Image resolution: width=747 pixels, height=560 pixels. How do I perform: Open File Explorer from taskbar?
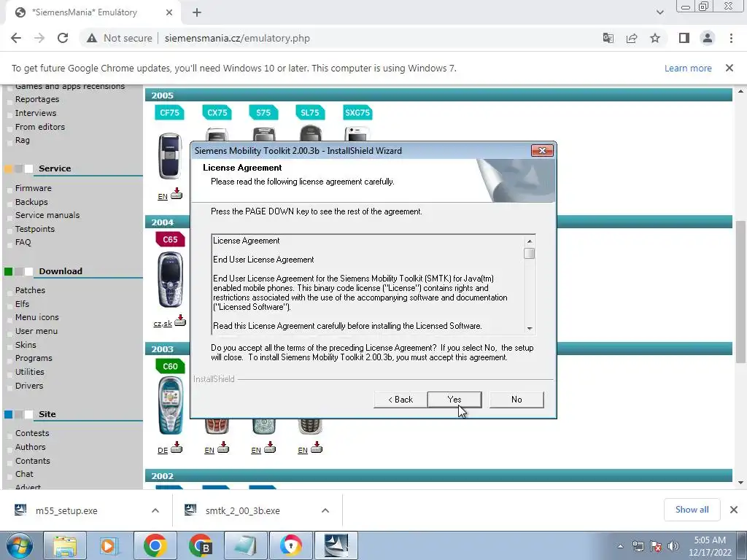[65, 545]
